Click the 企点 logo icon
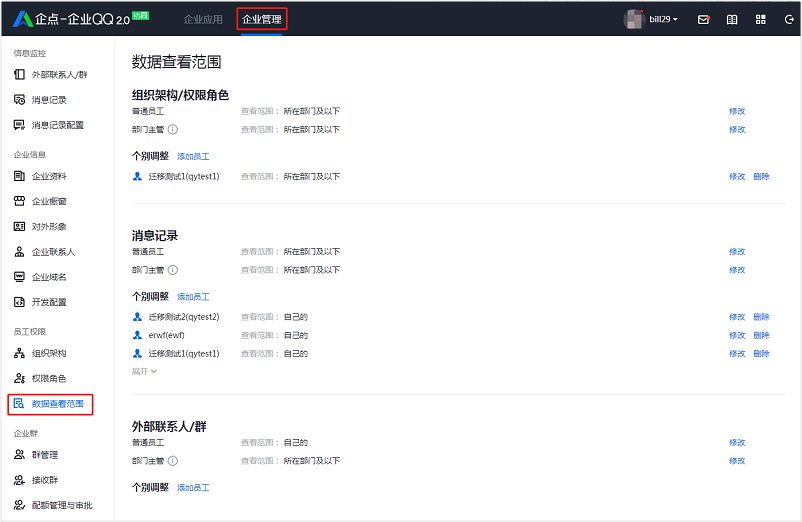This screenshot has height=522, width=802. point(23,19)
